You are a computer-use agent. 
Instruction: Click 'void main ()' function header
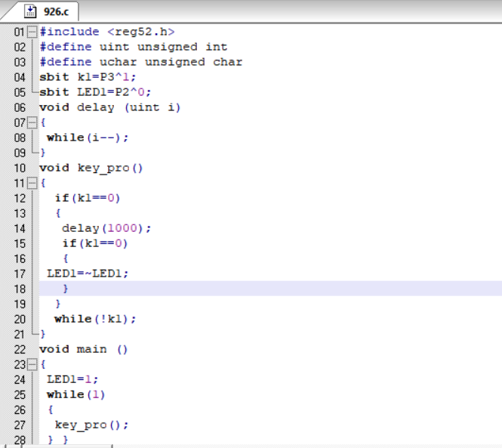[x=84, y=349]
